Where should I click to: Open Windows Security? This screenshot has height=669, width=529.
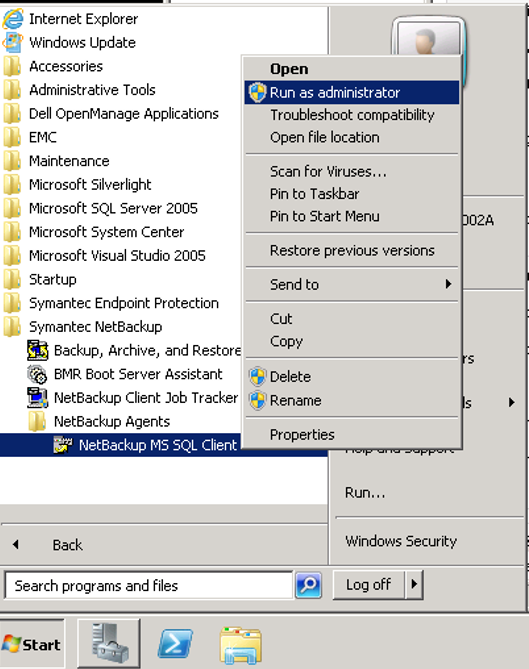tap(401, 541)
